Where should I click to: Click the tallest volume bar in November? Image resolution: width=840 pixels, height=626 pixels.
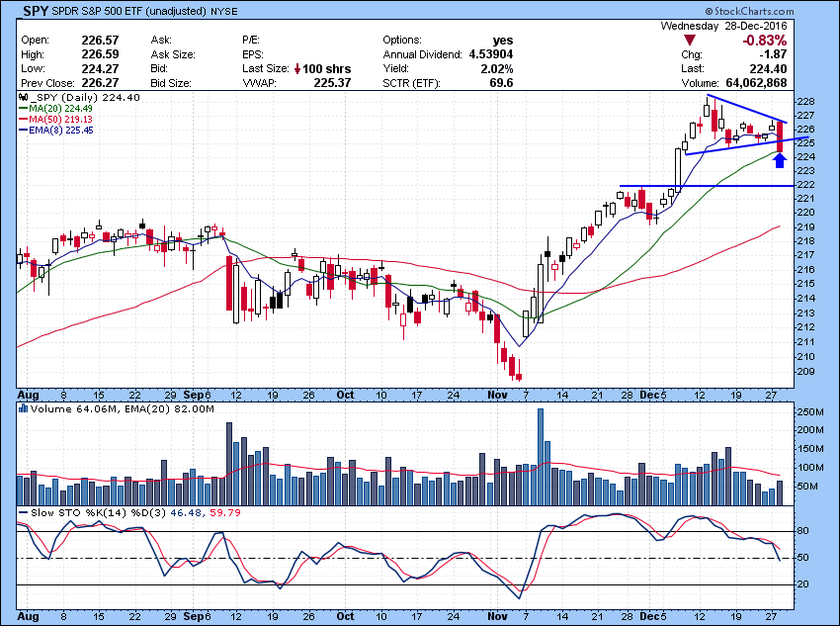[541, 457]
